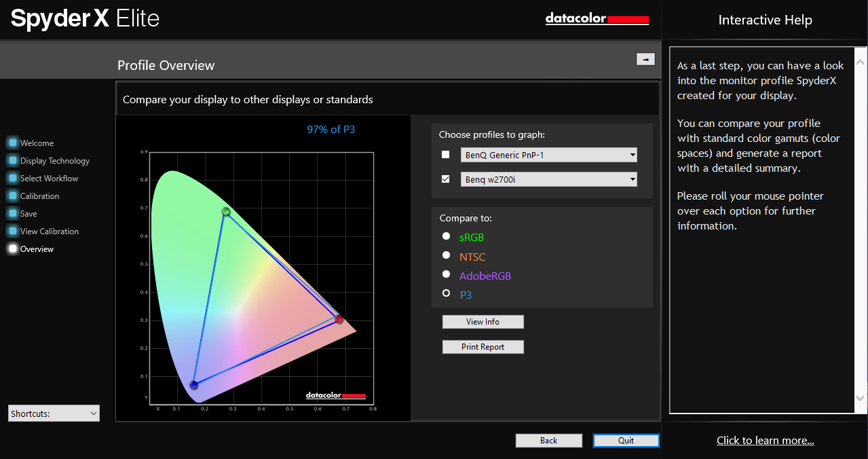Screen dimensions: 868x459
Task: Enable the BenQ Generic PnP-1 profile checkbox
Action: pyautogui.click(x=446, y=155)
